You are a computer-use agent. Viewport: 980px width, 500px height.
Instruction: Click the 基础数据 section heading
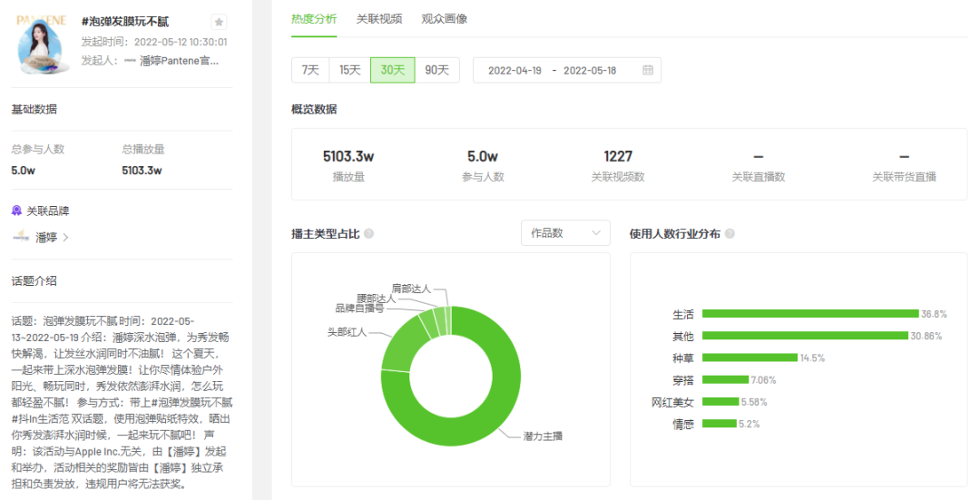tap(34, 110)
